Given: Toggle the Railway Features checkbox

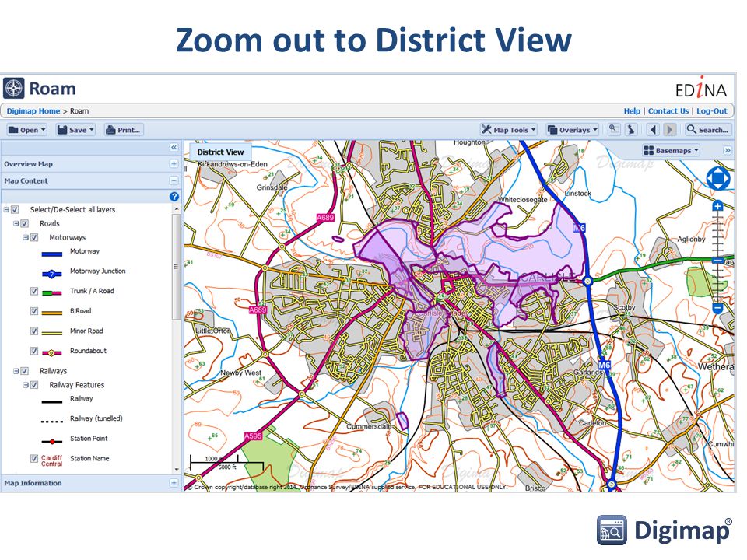Looking at the screenshot, I should (34, 385).
